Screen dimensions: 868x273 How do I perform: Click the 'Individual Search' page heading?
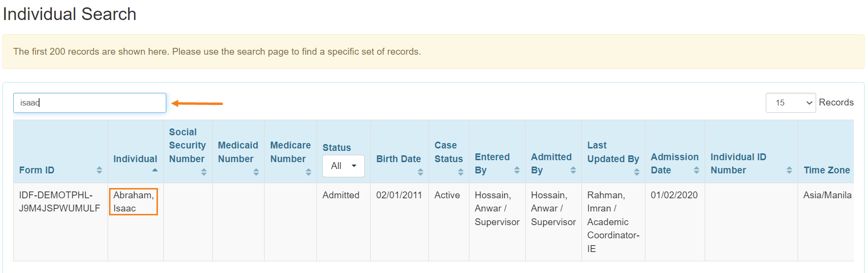tap(69, 14)
